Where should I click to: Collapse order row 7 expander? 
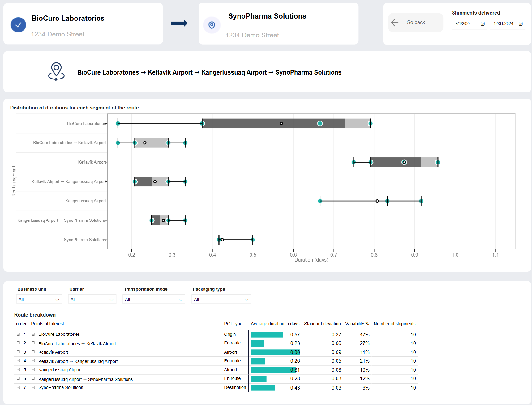pyautogui.click(x=18, y=387)
